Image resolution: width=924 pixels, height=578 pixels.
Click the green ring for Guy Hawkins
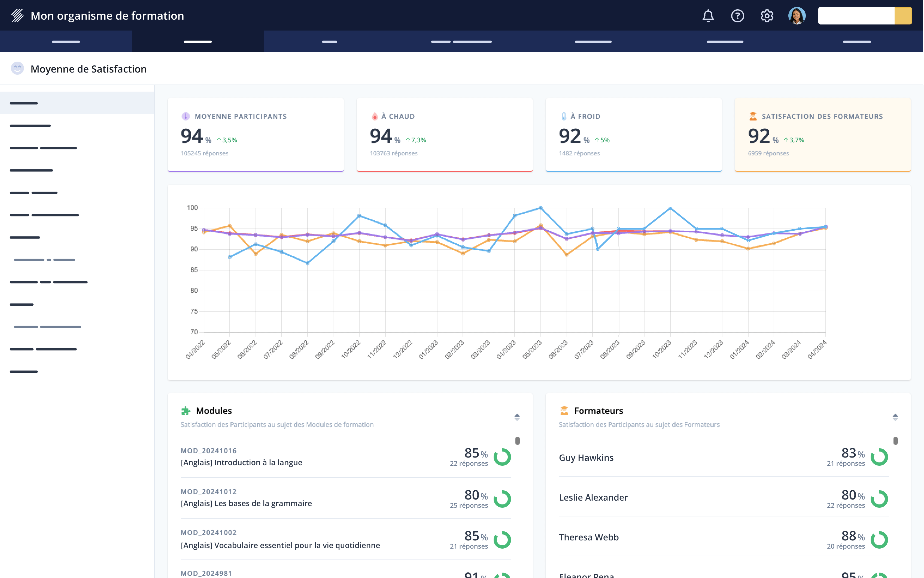tap(879, 457)
